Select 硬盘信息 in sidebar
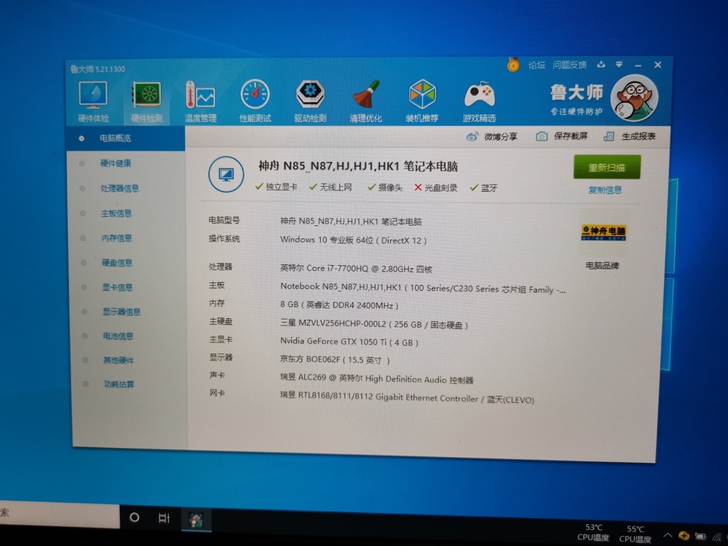Viewport: 728px width, 546px height. [117, 263]
